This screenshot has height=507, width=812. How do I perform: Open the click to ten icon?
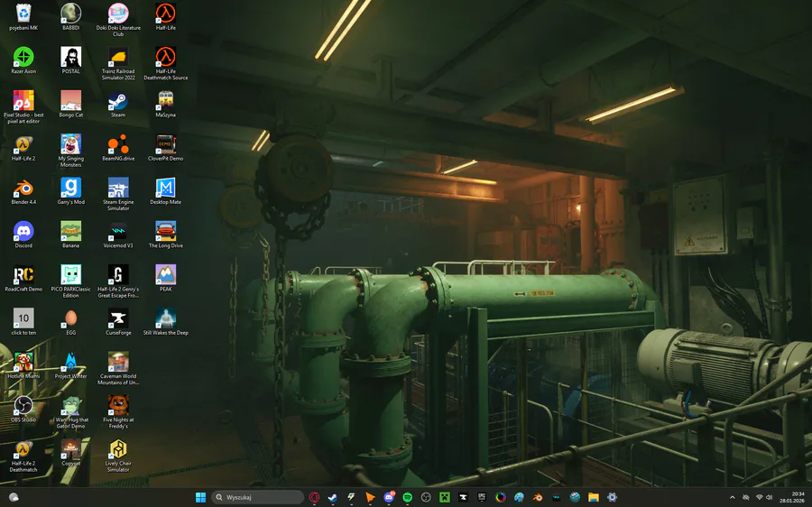click(x=23, y=321)
